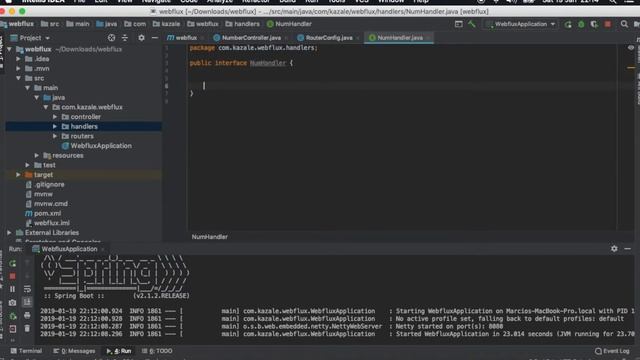The image size is (640, 360).
Task: Open pom.xml in Project tree
Action: [43, 213]
